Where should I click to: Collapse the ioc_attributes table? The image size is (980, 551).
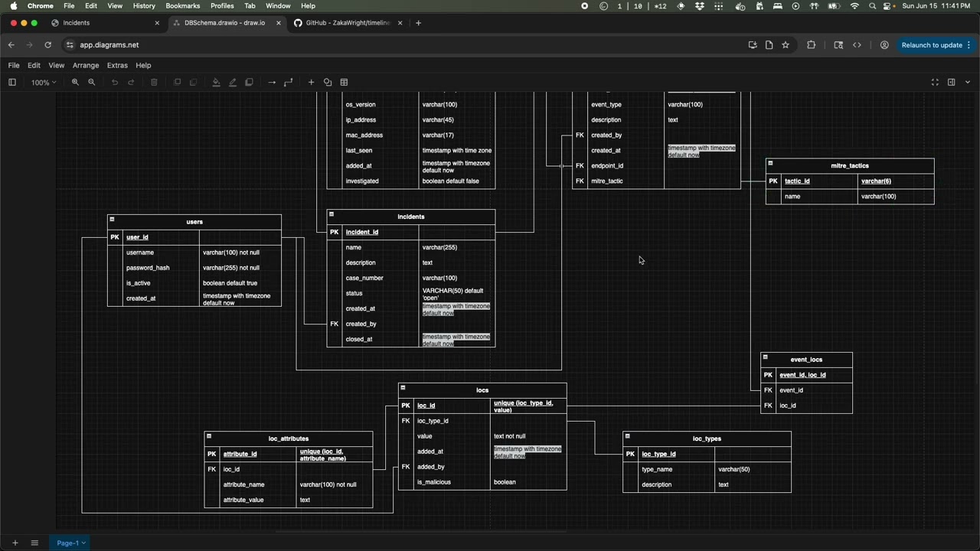209,436
